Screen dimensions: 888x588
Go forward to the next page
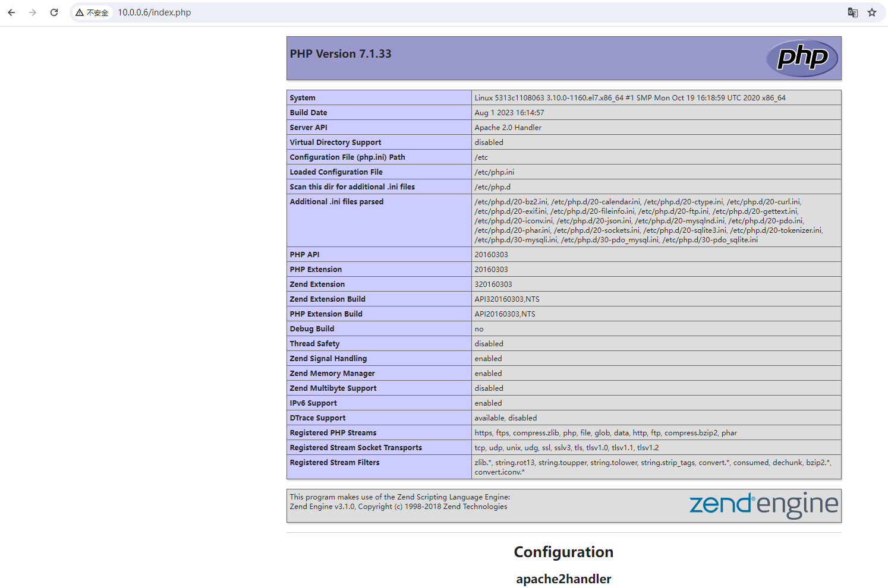pos(33,12)
